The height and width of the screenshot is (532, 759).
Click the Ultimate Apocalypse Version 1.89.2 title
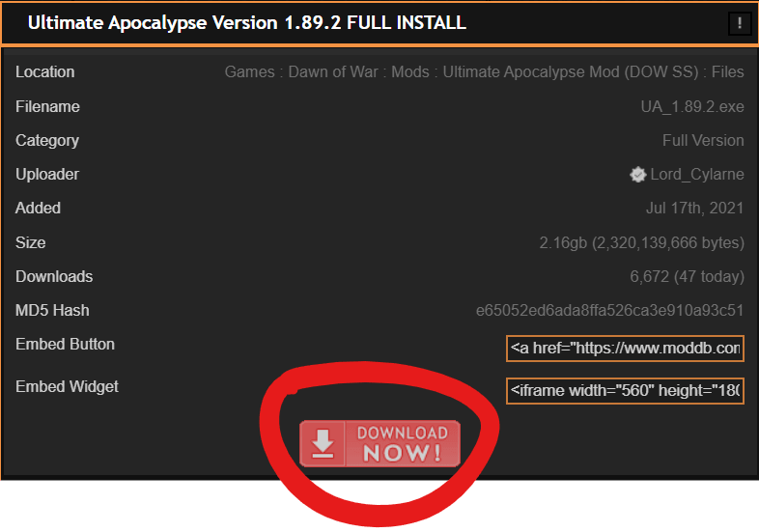(247, 23)
